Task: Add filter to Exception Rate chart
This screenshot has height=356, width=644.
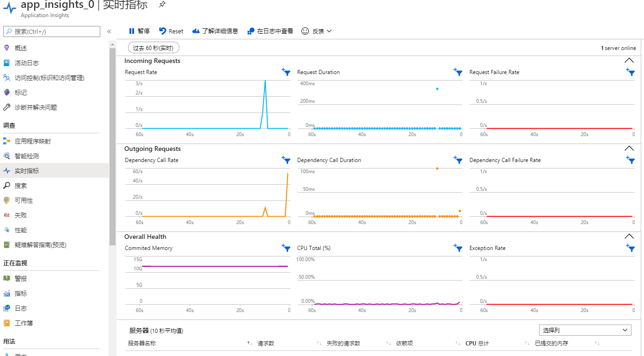Action: point(631,248)
